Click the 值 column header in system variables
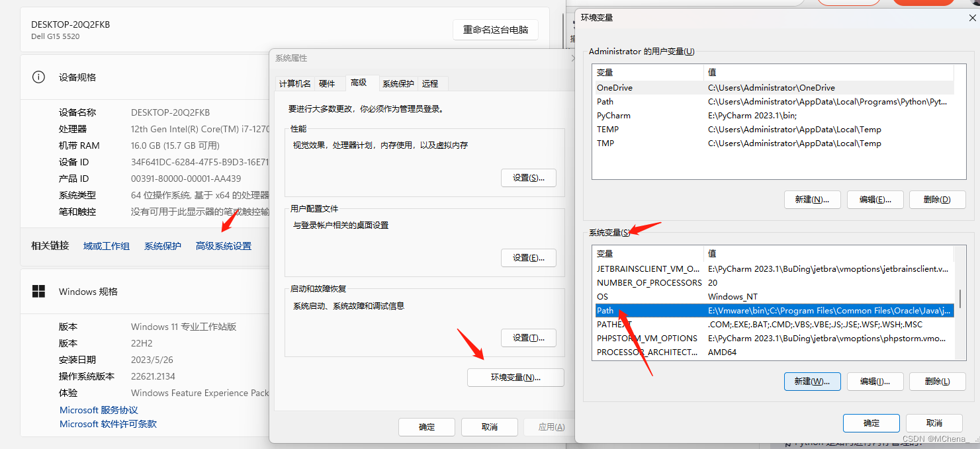 click(829, 253)
